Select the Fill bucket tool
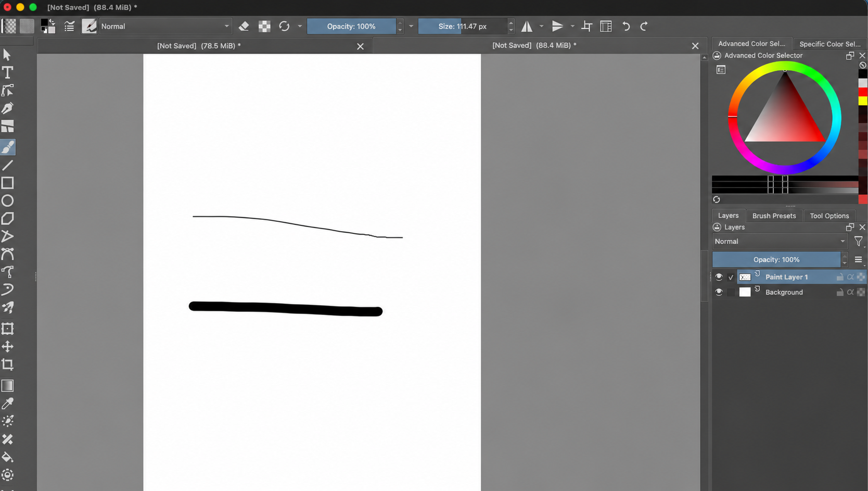 point(8,457)
